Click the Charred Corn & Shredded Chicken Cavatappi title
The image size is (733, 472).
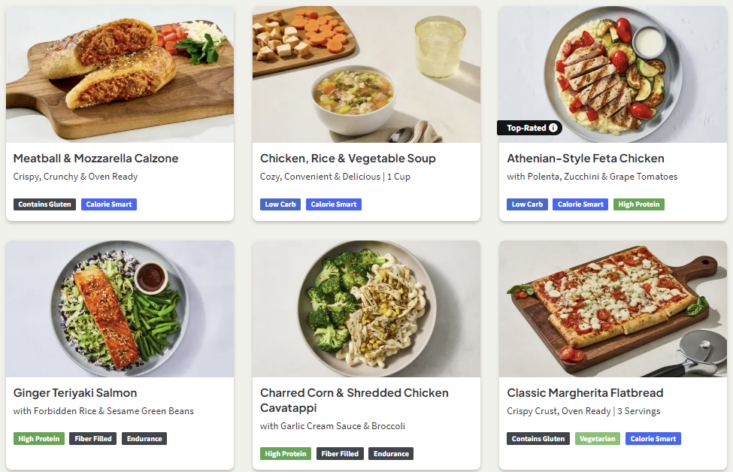(x=354, y=400)
